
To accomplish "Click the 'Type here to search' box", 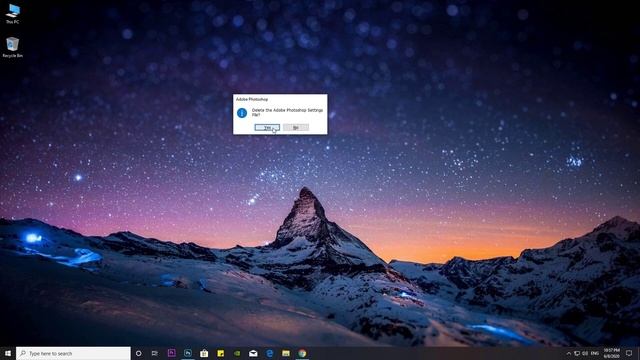I will click(73, 353).
